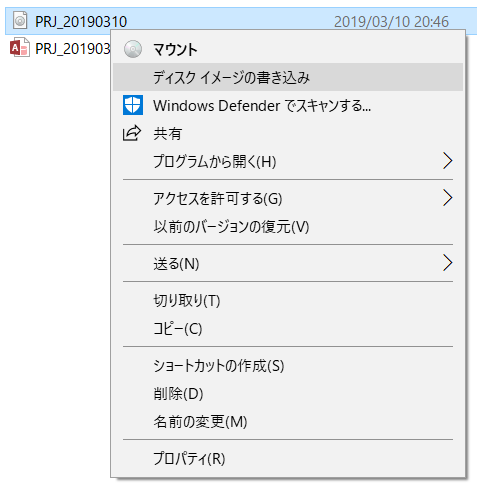The image size is (477, 485).
Task: Select Windows Defender でスキャンする...
Action: [x=288, y=106]
